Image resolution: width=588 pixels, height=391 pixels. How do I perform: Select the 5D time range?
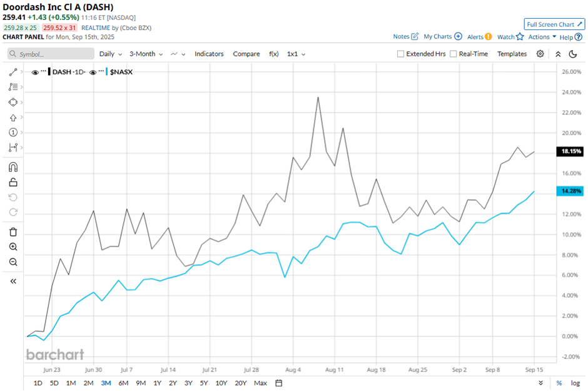click(54, 383)
